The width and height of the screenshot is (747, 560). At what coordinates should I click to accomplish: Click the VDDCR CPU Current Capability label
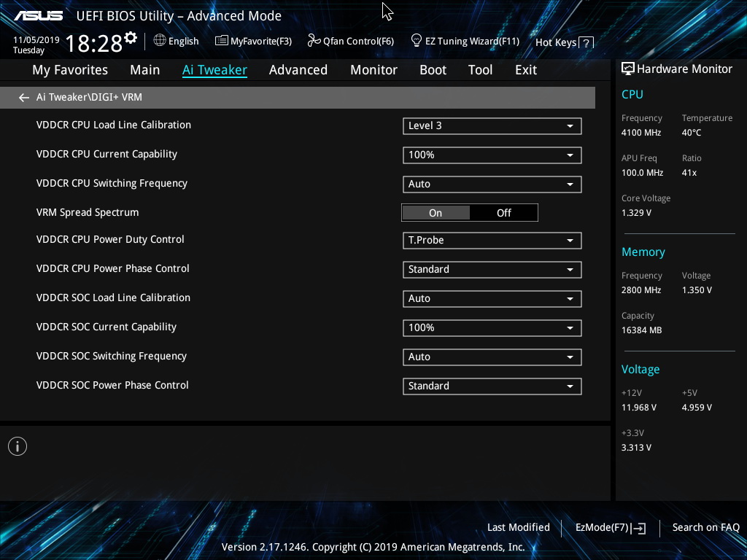(107, 155)
